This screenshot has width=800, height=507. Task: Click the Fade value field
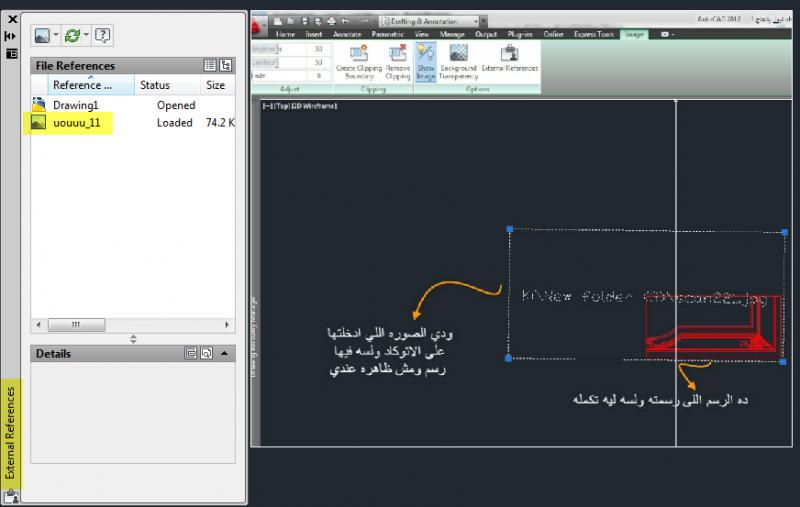click(319, 75)
